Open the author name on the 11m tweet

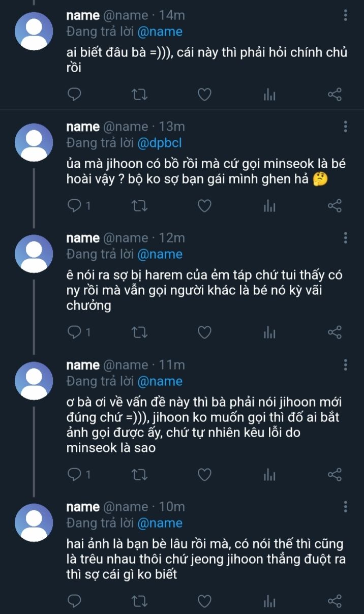pyautogui.click(x=83, y=365)
